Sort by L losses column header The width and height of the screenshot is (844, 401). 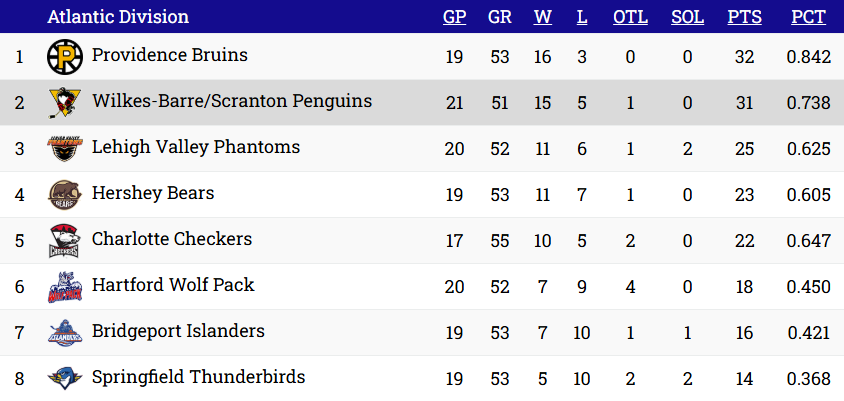582,17
